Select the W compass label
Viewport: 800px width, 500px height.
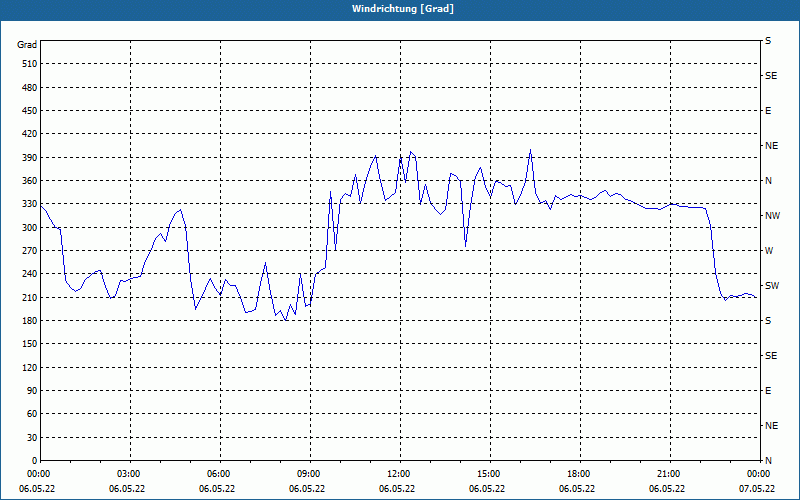point(769,251)
